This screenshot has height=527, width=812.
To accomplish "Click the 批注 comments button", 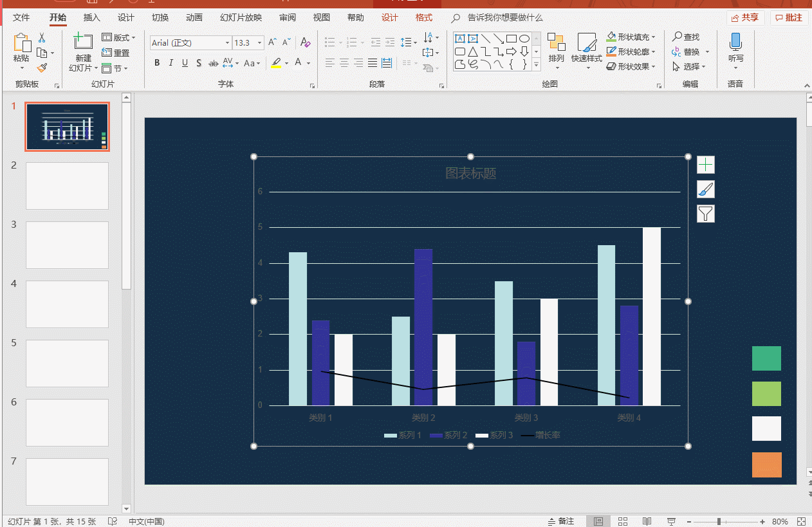I will [789, 18].
